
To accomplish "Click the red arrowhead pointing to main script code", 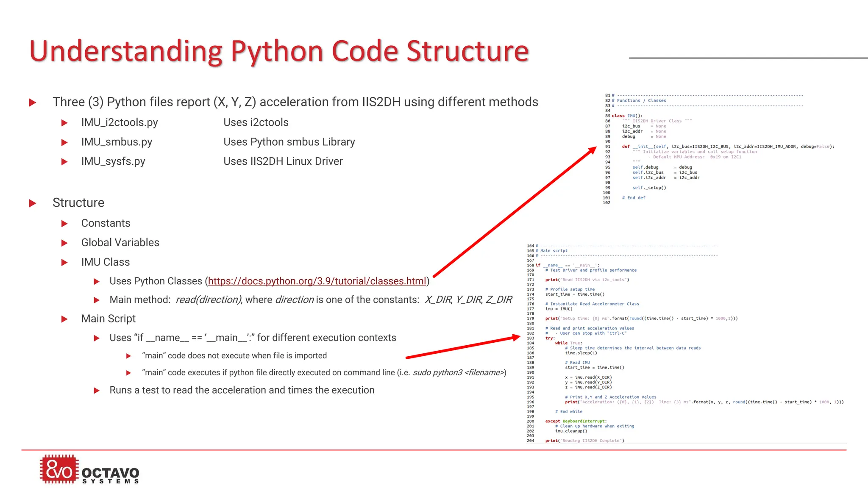I will (515, 338).
